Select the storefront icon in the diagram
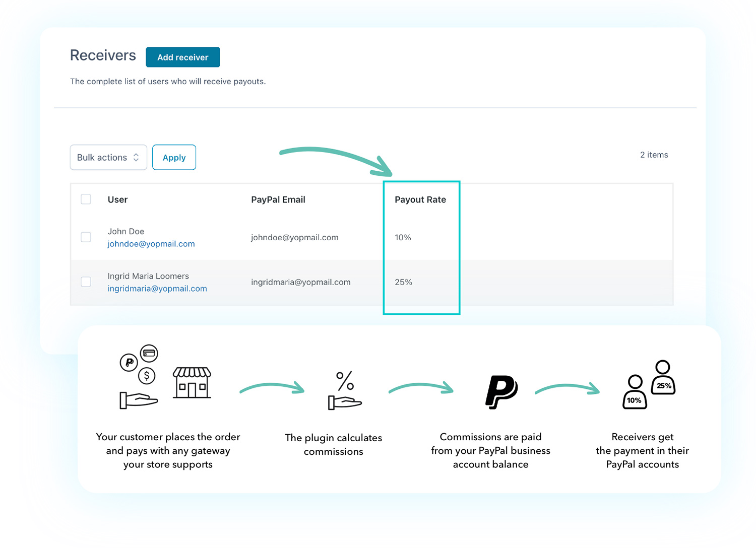The width and height of the screenshot is (756, 548). pos(192,383)
